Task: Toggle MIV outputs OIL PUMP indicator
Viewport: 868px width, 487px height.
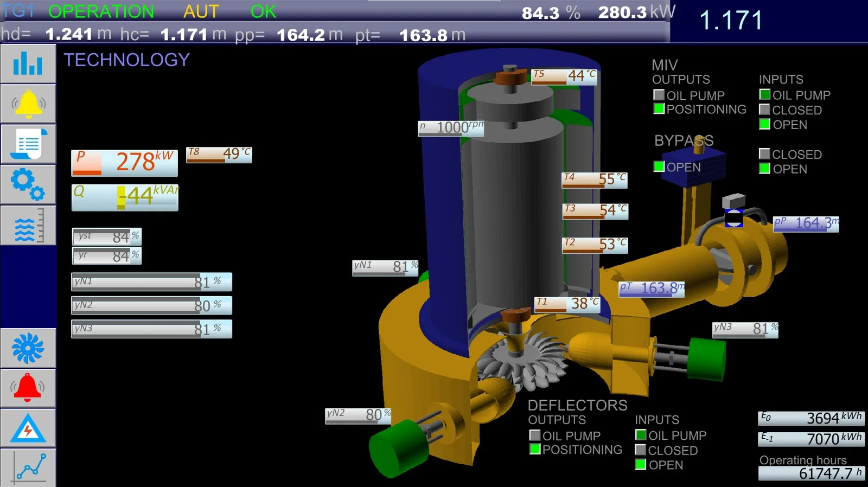Action: coord(659,95)
